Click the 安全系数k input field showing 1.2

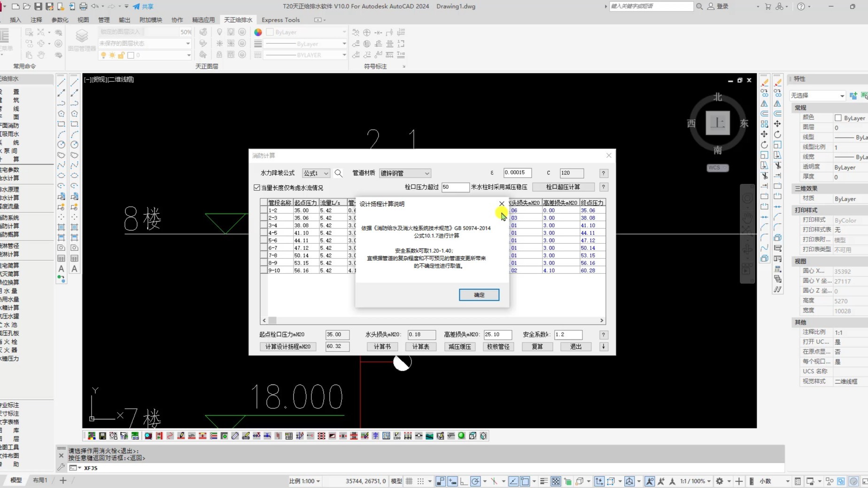point(568,335)
